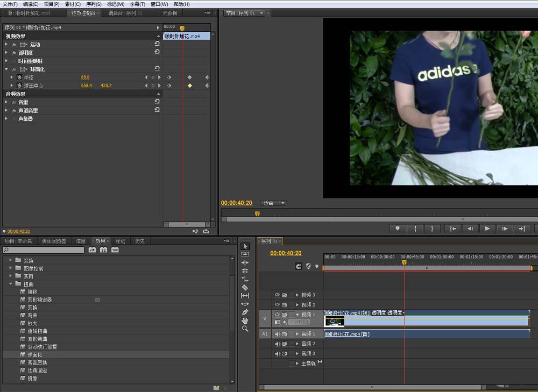Collapse the 扭曲 effects folder

pos(11,284)
